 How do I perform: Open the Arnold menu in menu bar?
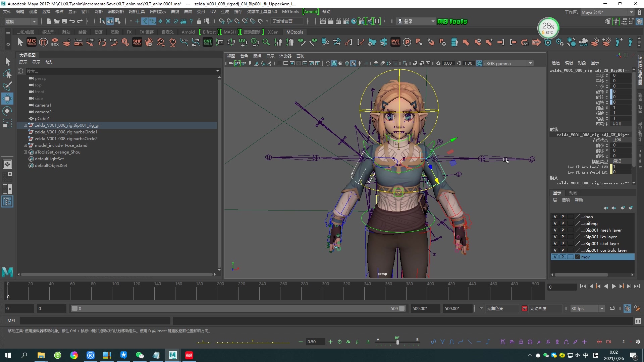[x=311, y=11]
